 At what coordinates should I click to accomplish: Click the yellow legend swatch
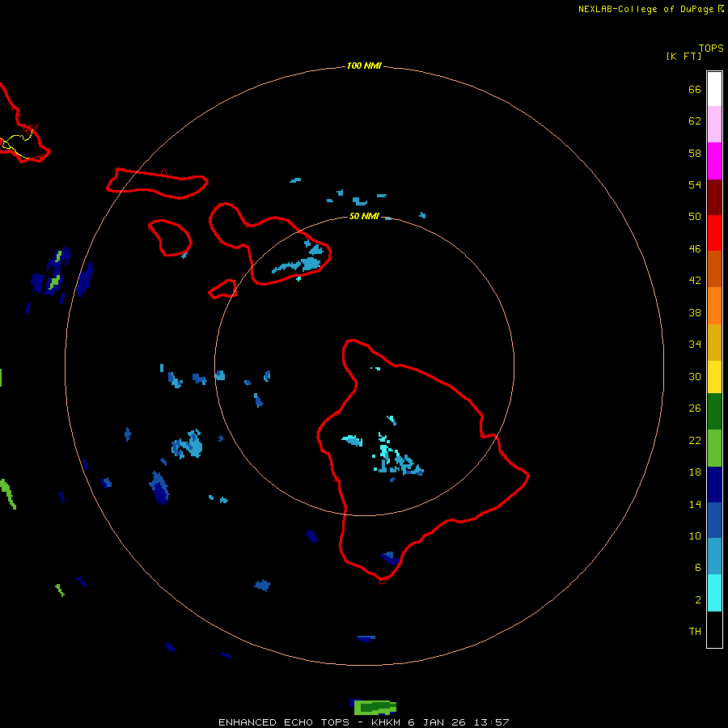(714, 377)
